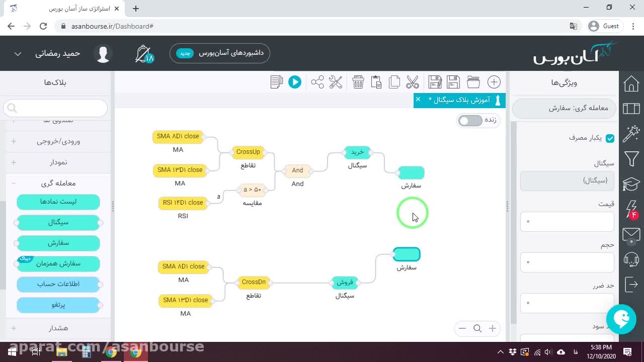Open the taskbar notification center icon

tap(627, 352)
